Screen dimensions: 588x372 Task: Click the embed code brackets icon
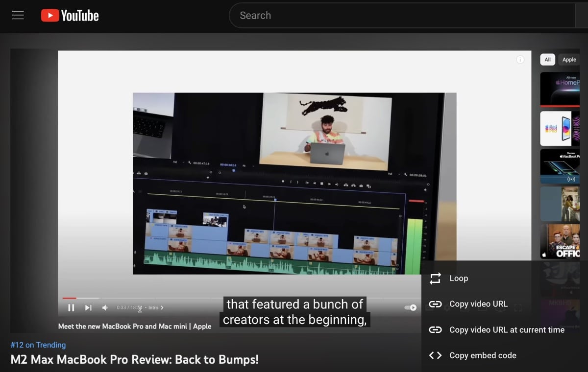click(435, 356)
